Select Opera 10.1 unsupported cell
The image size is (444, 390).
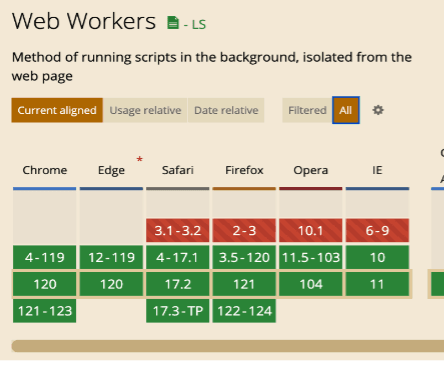coord(311,230)
